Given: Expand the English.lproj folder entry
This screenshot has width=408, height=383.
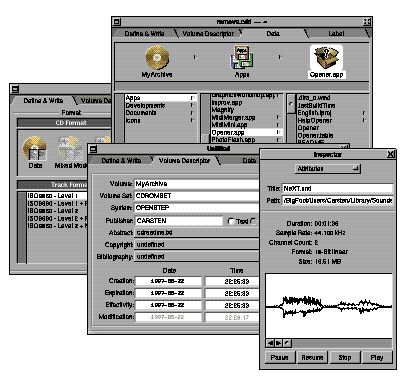Looking at the screenshot, I should [x=364, y=113].
